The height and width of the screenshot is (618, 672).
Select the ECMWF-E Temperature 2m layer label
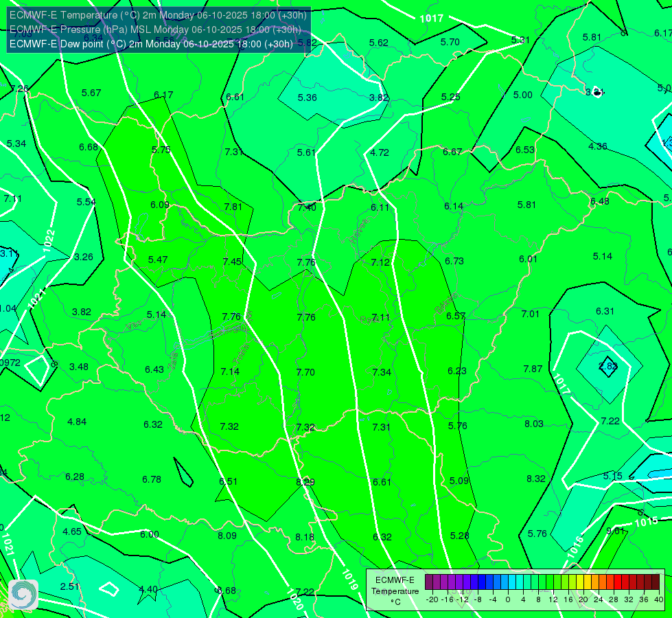(158, 15)
